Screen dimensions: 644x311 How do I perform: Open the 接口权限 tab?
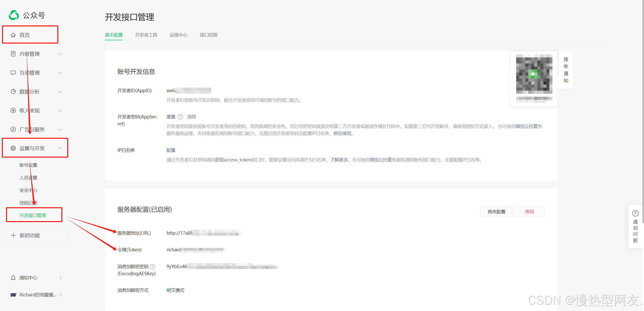209,35
